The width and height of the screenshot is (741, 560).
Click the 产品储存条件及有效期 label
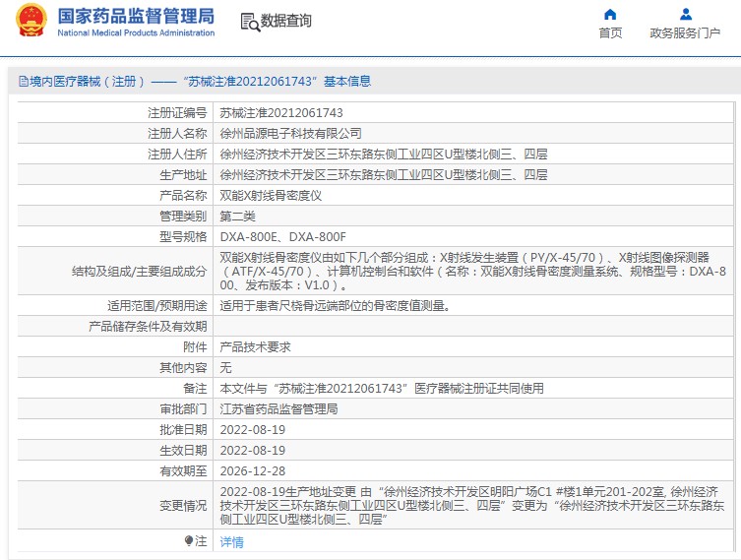[x=148, y=327]
